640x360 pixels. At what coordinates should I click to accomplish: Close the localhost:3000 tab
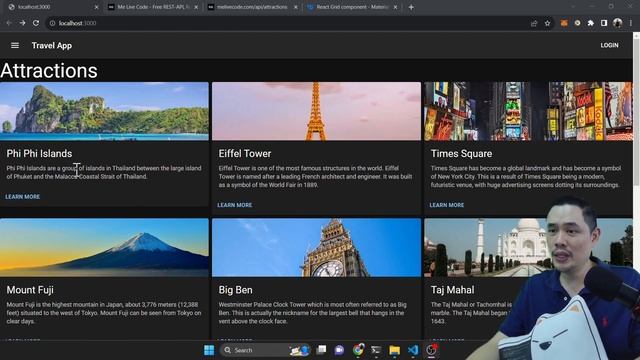96,7
